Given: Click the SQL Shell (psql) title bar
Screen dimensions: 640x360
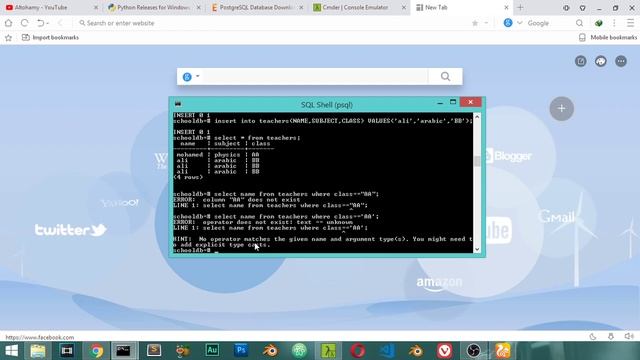Looking at the screenshot, I should [327, 104].
